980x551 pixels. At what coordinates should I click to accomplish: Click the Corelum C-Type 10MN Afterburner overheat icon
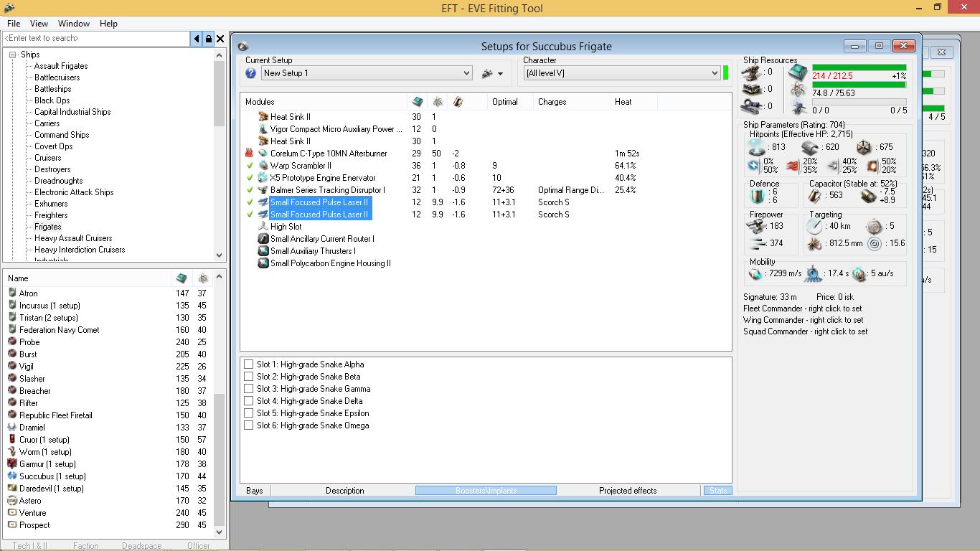(250, 154)
